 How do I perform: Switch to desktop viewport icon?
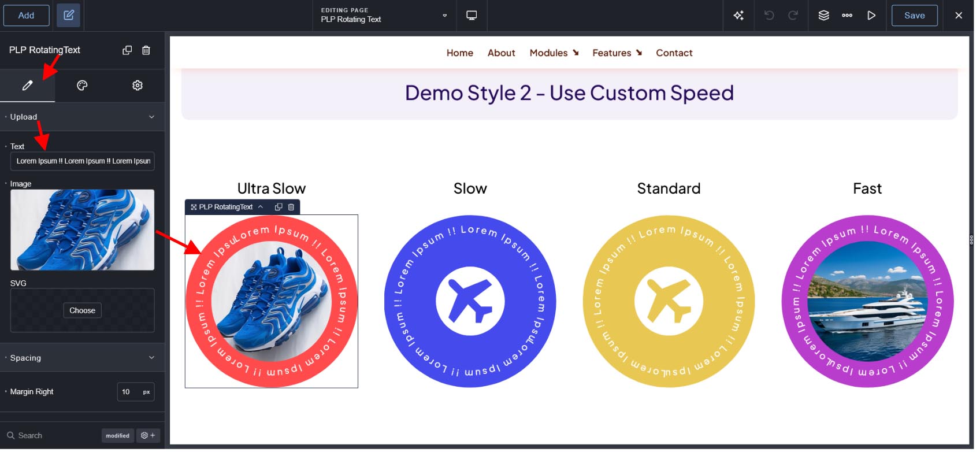tap(472, 16)
